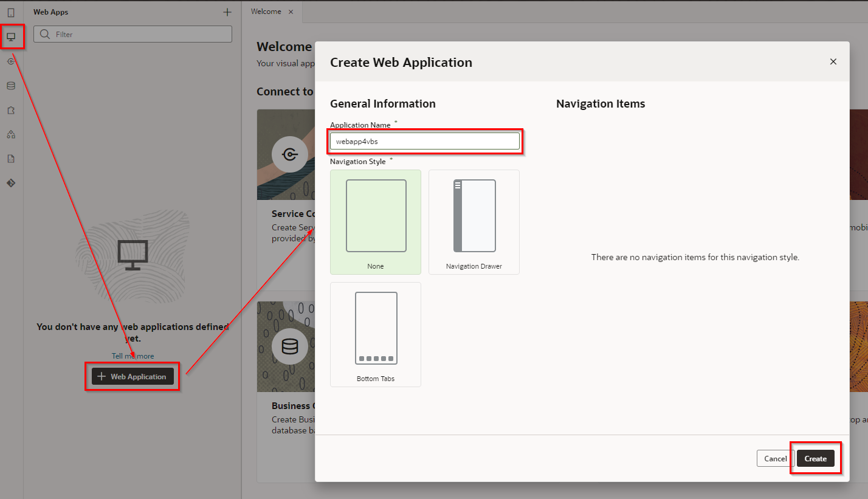The height and width of the screenshot is (499, 868).
Task: Select the None navigation style
Action: [376, 222]
